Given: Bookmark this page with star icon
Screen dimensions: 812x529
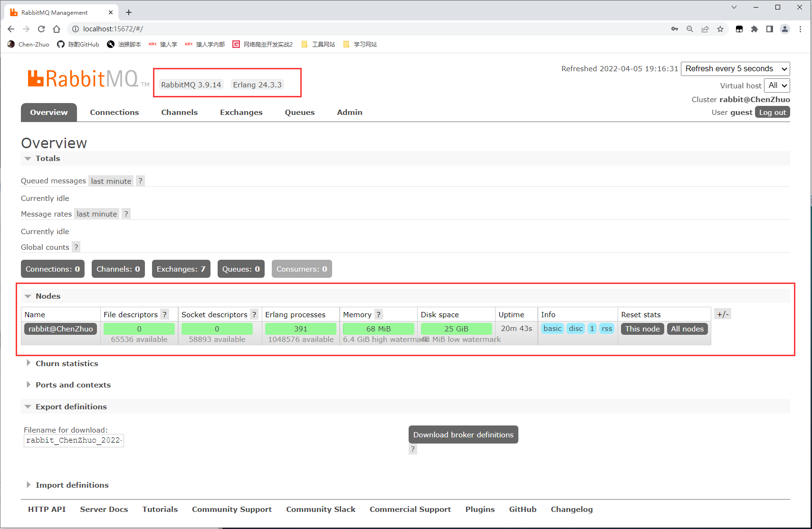Looking at the screenshot, I should (720, 29).
